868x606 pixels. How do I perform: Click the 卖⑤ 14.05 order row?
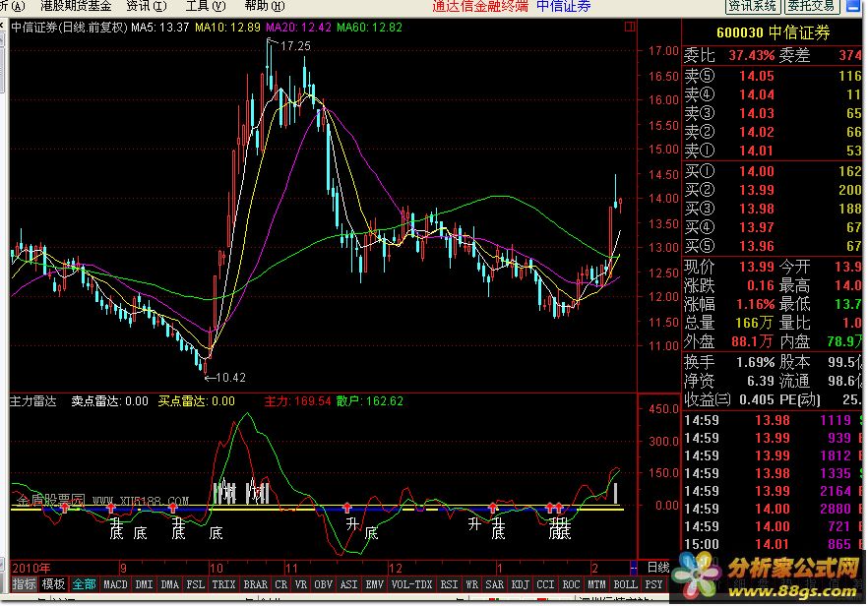tap(773, 76)
